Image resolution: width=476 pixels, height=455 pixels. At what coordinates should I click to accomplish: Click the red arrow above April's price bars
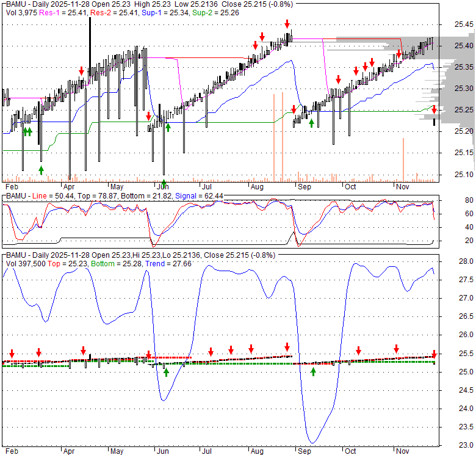click(81, 71)
